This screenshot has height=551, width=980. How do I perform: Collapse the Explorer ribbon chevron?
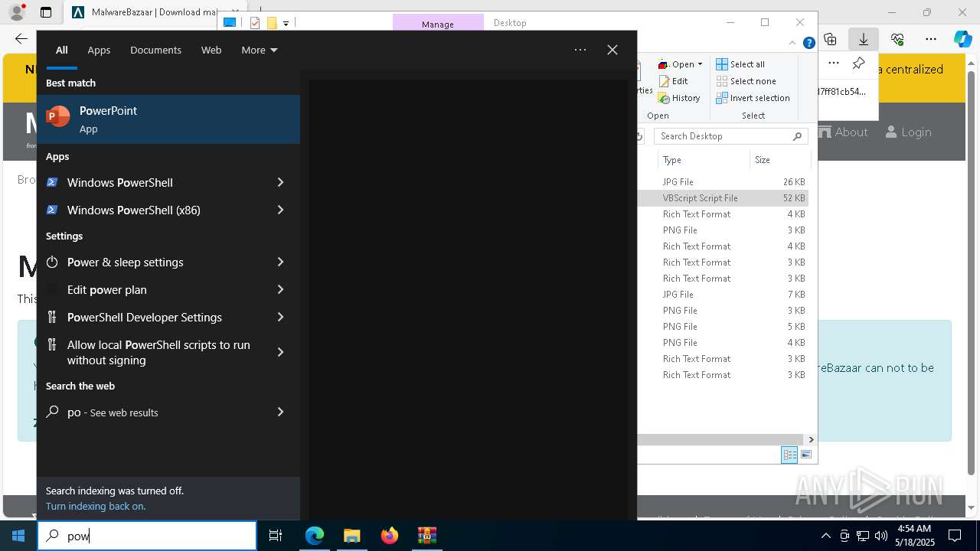point(794,44)
